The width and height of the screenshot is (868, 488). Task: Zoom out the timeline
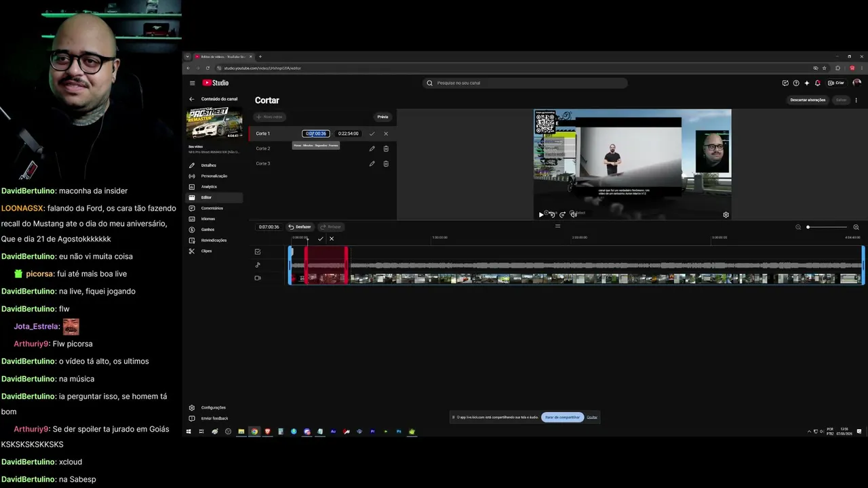798,227
